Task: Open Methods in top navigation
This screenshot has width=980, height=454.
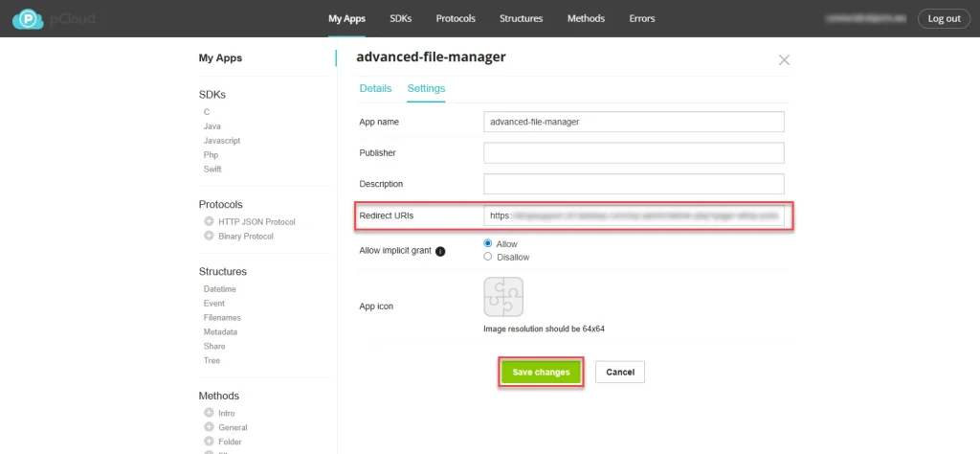Action: (587, 19)
